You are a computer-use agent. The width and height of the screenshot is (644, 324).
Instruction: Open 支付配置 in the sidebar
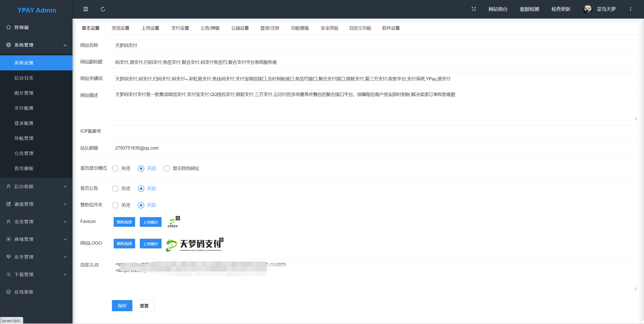[x=36, y=108]
